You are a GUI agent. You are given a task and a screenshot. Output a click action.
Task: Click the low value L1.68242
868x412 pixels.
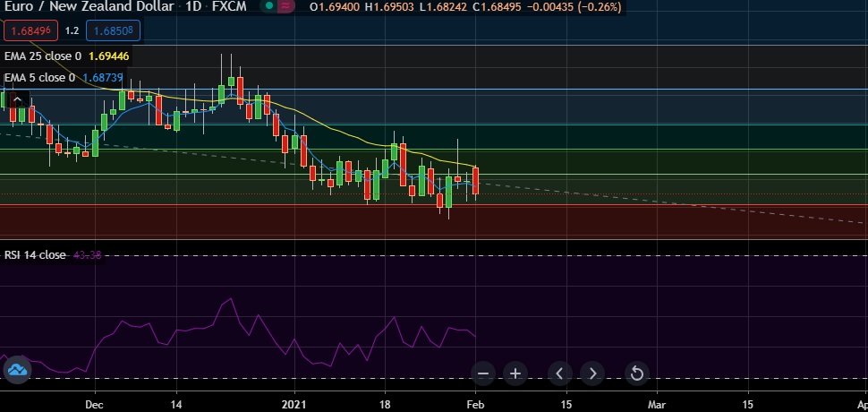[443, 7]
